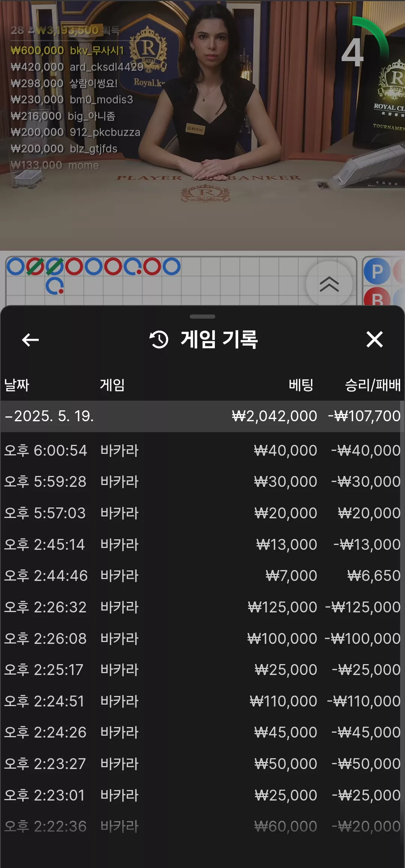Click the big road scoreboard grid
405x868 pixels.
pos(181,281)
